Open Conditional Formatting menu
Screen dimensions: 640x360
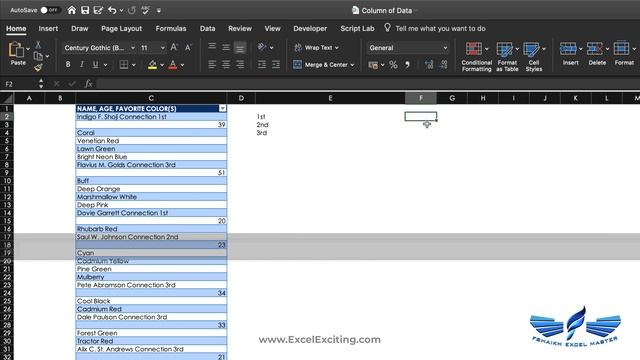(476, 57)
